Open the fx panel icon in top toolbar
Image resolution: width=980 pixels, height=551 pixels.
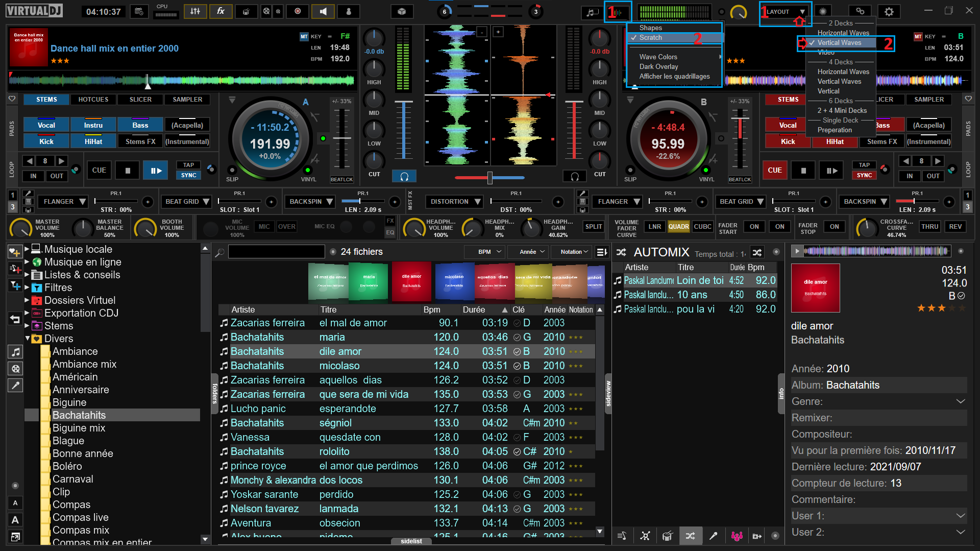coord(220,11)
